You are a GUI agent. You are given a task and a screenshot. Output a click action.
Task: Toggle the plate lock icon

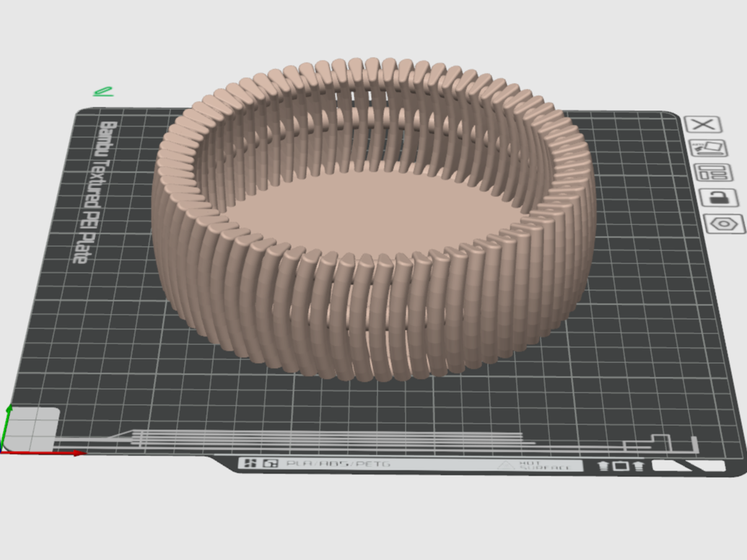719,197
